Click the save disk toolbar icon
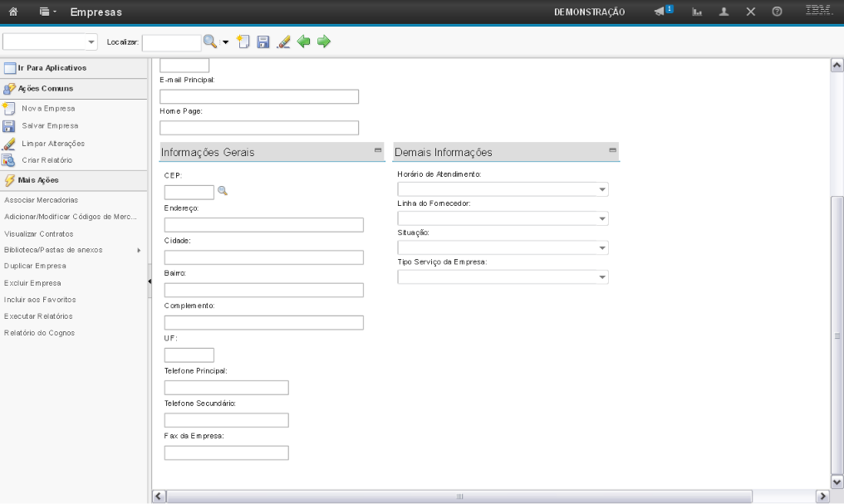Screen dimensions: 844x504 coord(263,42)
